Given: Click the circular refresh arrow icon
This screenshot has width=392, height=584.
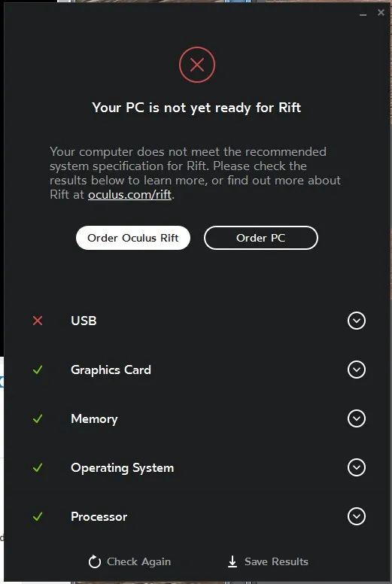Looking at the screenshot, I should 95,561.
